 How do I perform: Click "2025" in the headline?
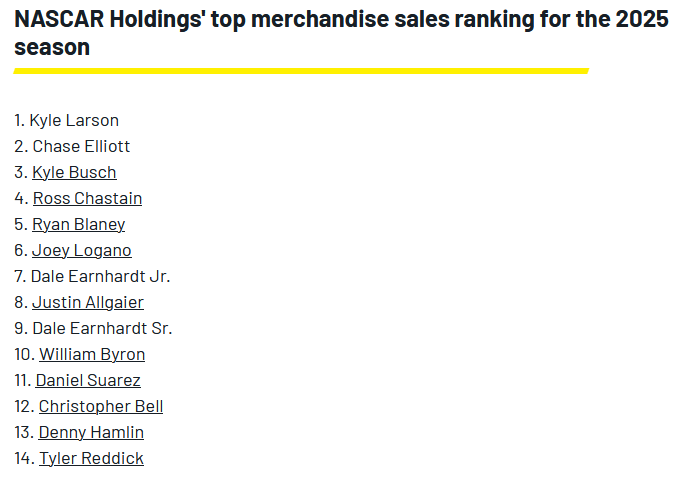[x=640, y=20]
